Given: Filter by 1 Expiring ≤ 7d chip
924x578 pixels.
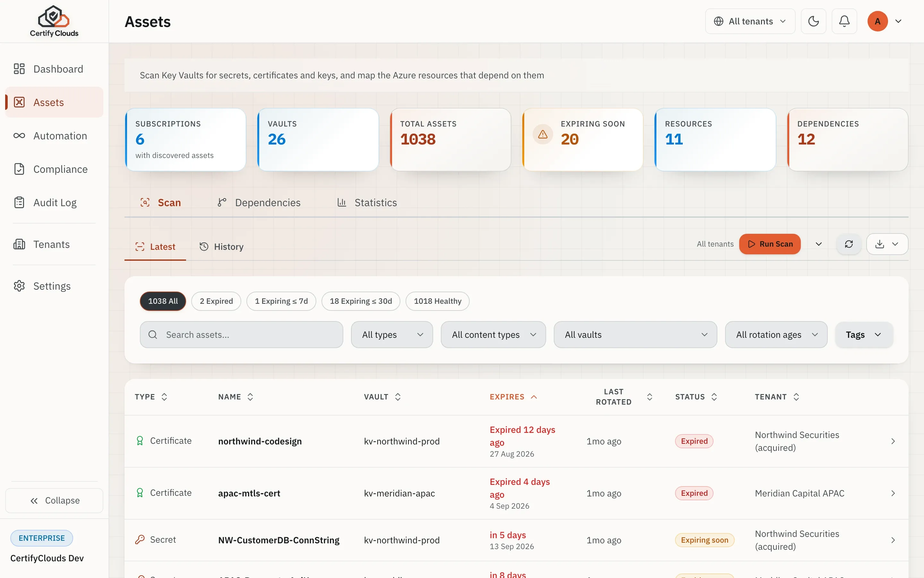Looking at the screenshot, I should coord(281,301).
